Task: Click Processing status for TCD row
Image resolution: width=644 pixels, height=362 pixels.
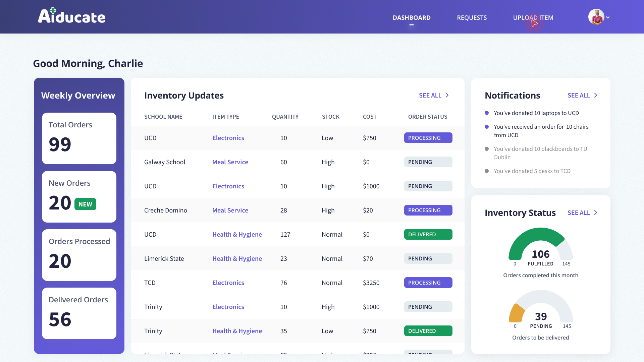Action: tap(428, 283)
